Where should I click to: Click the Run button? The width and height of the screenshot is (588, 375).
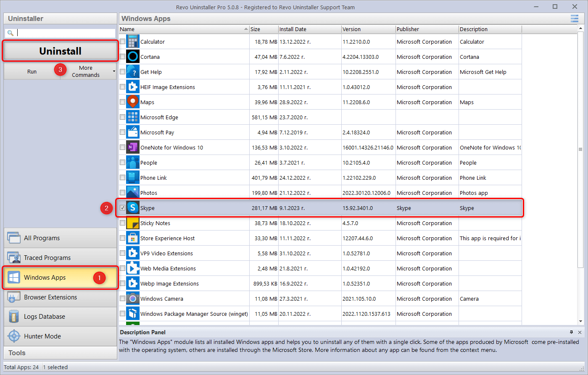pos(32,71)
